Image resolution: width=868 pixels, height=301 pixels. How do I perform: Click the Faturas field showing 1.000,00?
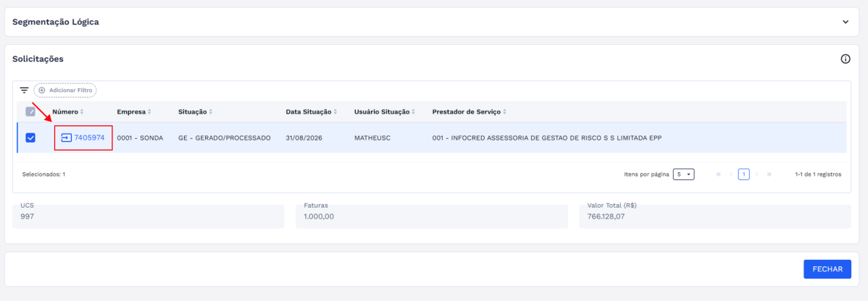pos(432,216)
